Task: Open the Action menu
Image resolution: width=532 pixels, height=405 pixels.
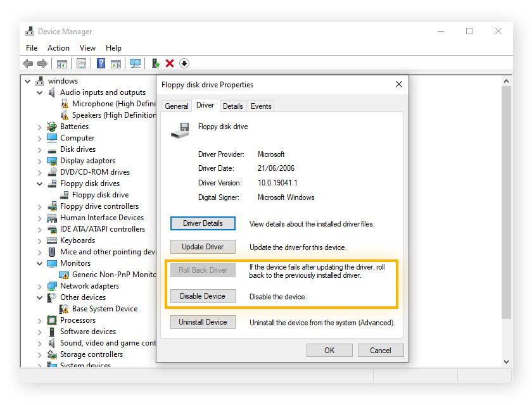Action: (58, 48)
